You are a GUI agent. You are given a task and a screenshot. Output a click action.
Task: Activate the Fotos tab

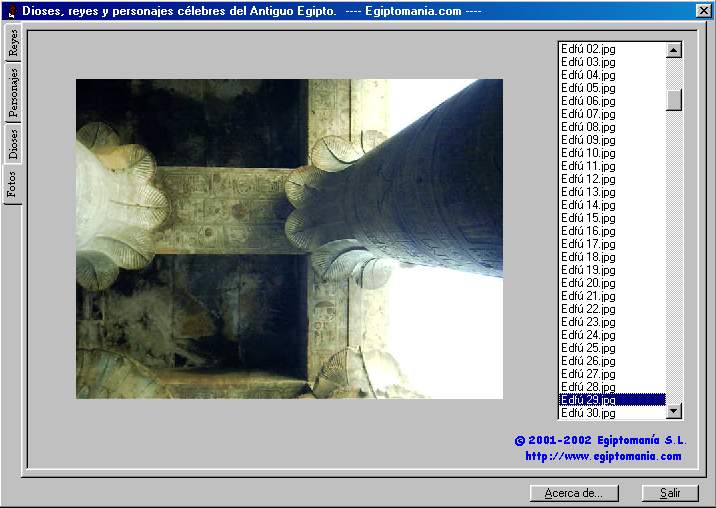(12, 184)
